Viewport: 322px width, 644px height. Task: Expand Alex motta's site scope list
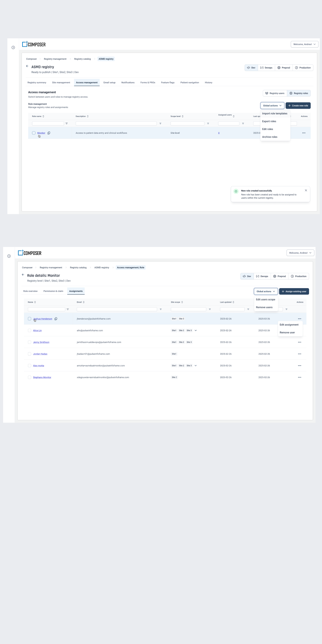pos(196,366)
